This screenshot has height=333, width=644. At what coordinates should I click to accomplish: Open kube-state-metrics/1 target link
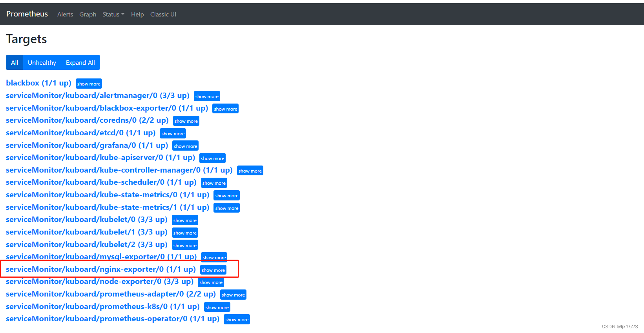(108, 207)
